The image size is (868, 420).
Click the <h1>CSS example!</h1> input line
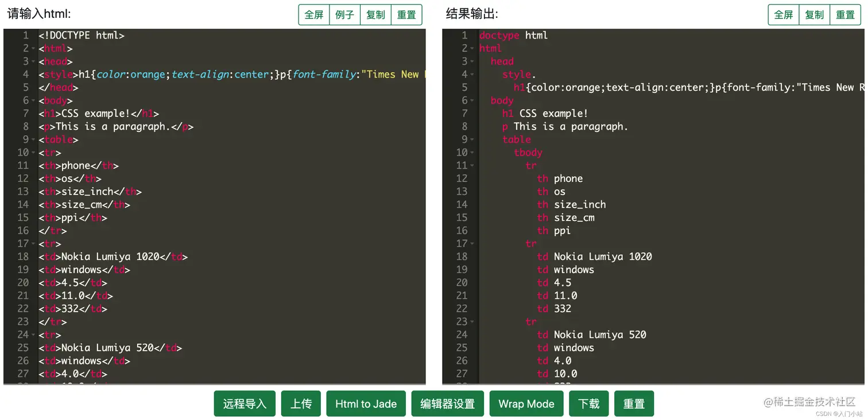point(99,114)
